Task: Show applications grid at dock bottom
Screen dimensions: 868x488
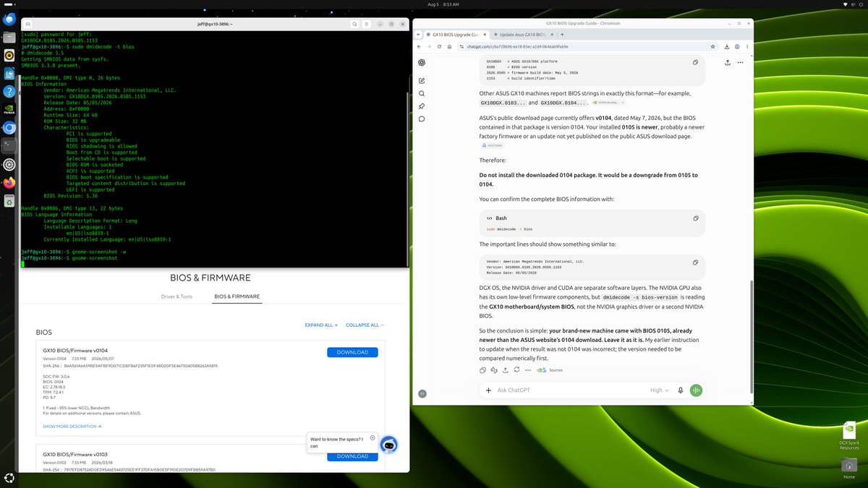Action: (9, 477)
